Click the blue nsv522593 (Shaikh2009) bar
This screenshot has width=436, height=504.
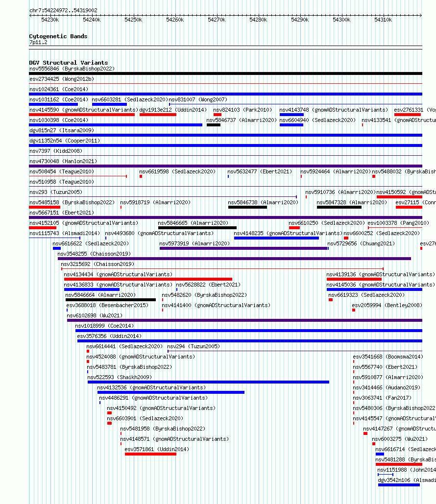(x=208, y=382)
